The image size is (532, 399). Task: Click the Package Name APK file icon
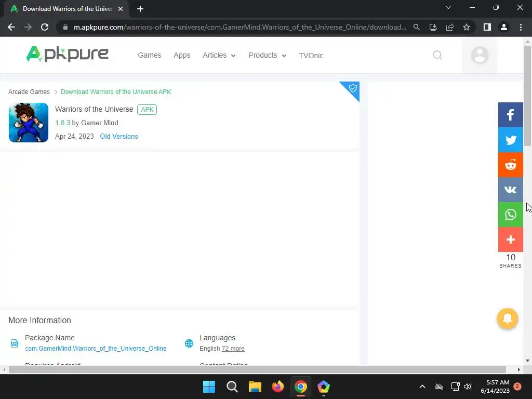pos(14,343)
